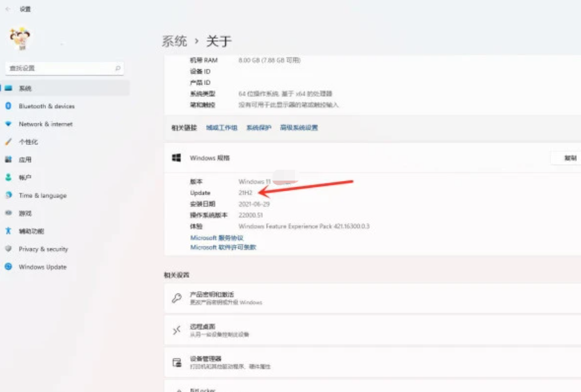Go to Network & internet settings
Screen dimensions: 581x392
pyautogui.click(x=45, y=124)
